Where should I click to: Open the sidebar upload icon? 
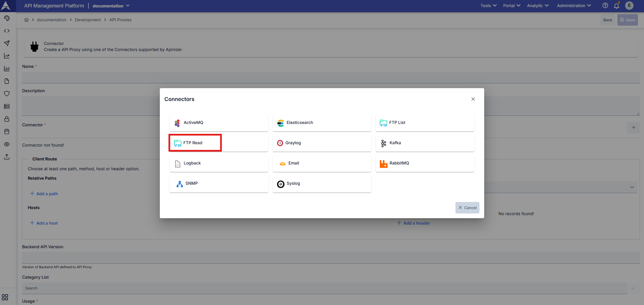(x=7, y=157)
